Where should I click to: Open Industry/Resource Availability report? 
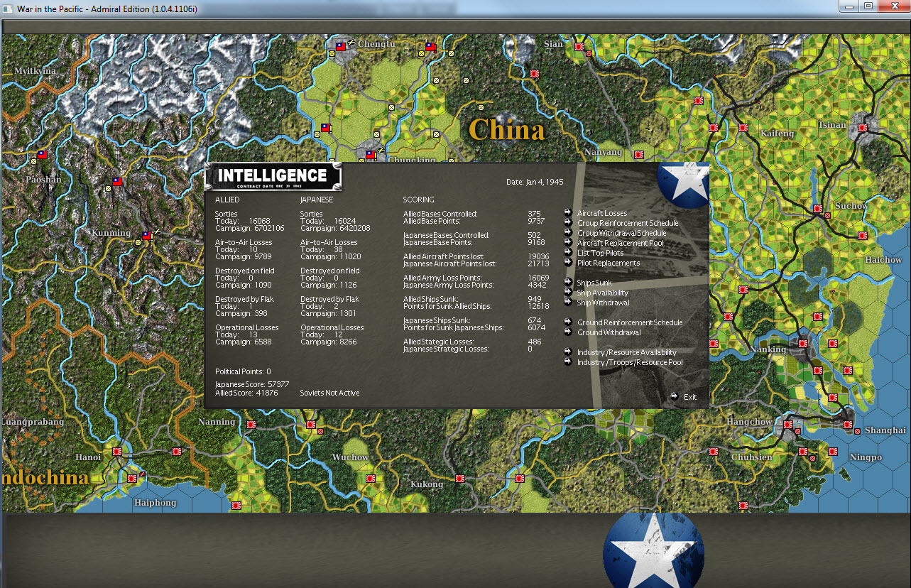pos(627,352)
